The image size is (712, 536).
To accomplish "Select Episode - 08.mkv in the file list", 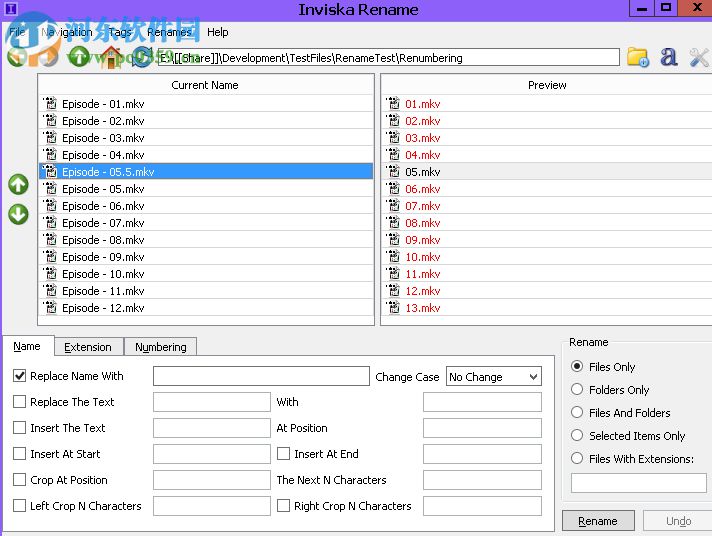I will (103, 240).
